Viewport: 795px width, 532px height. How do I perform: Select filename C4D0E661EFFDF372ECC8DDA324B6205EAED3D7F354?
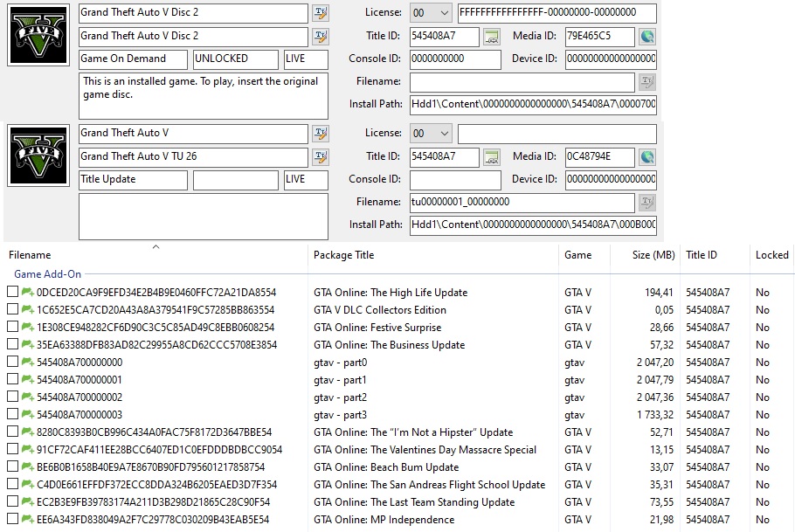pyautogui.click(x=156, y=484)
